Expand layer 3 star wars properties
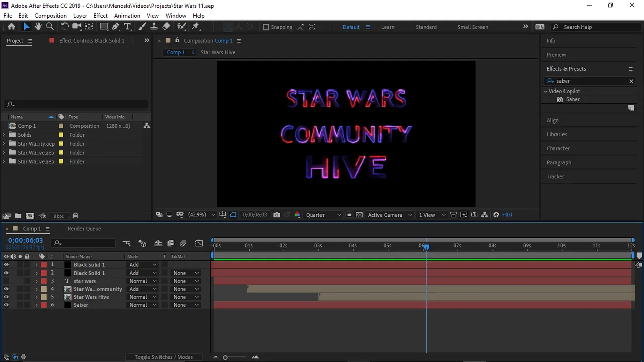This screenshot has width=644, height=362. (36, 281)
